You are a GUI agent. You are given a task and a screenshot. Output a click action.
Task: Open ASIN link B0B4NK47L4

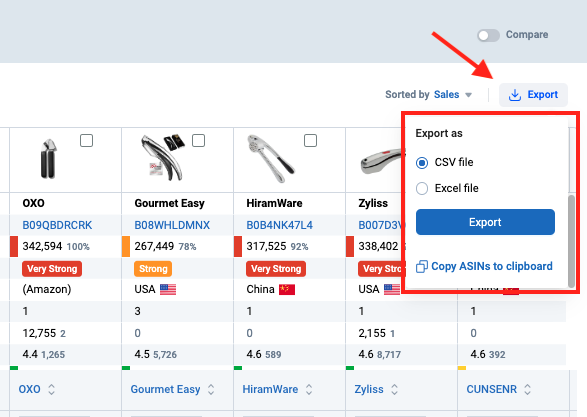coord(280,225)
